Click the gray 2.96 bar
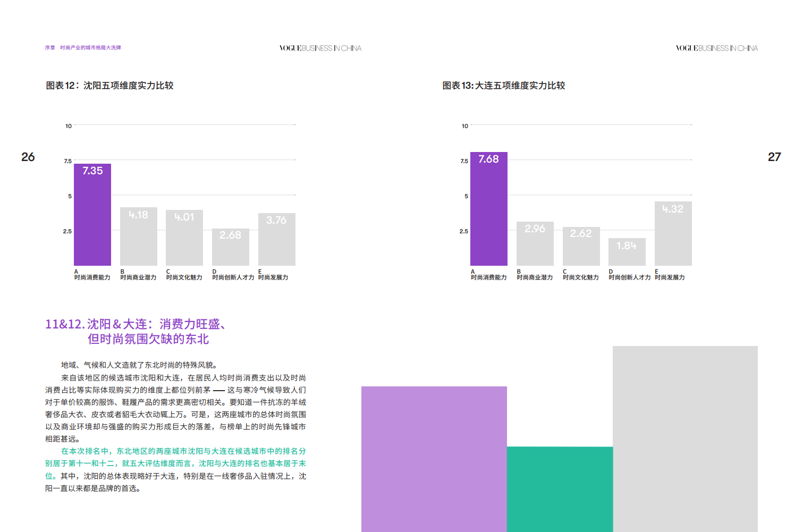Viewport: 803px width, 532px height. coord(535,244)
